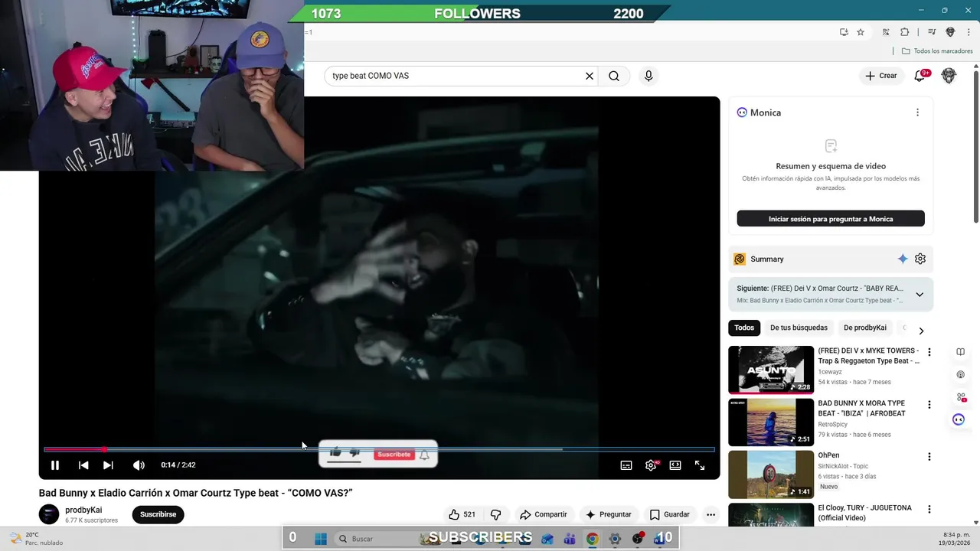Open the Windows Start menu

pyautogui.click(x=321, y=539)
